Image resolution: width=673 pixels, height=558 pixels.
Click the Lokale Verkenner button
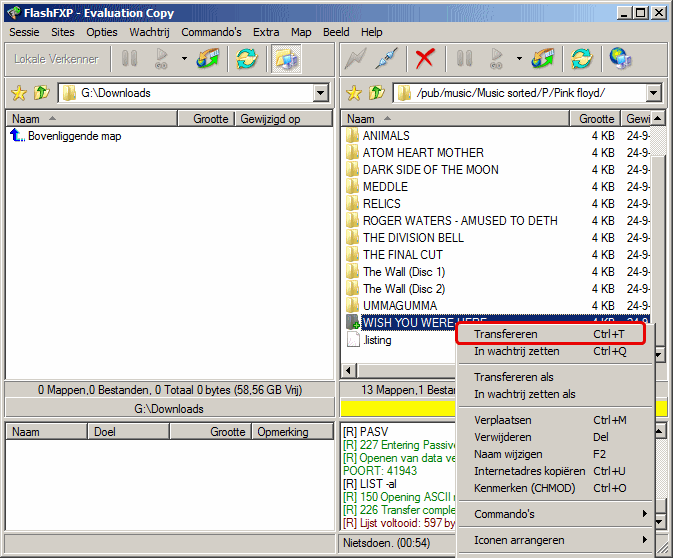[56, 59]
